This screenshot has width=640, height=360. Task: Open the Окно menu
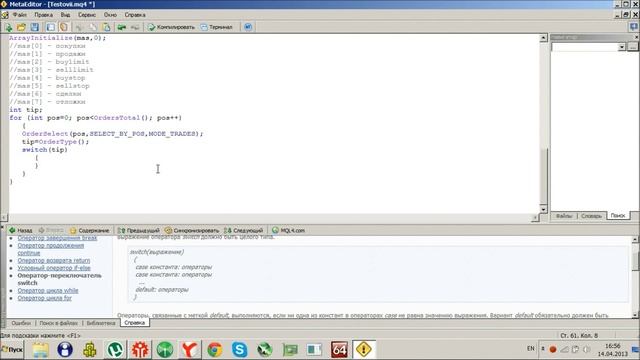[110, 15]
